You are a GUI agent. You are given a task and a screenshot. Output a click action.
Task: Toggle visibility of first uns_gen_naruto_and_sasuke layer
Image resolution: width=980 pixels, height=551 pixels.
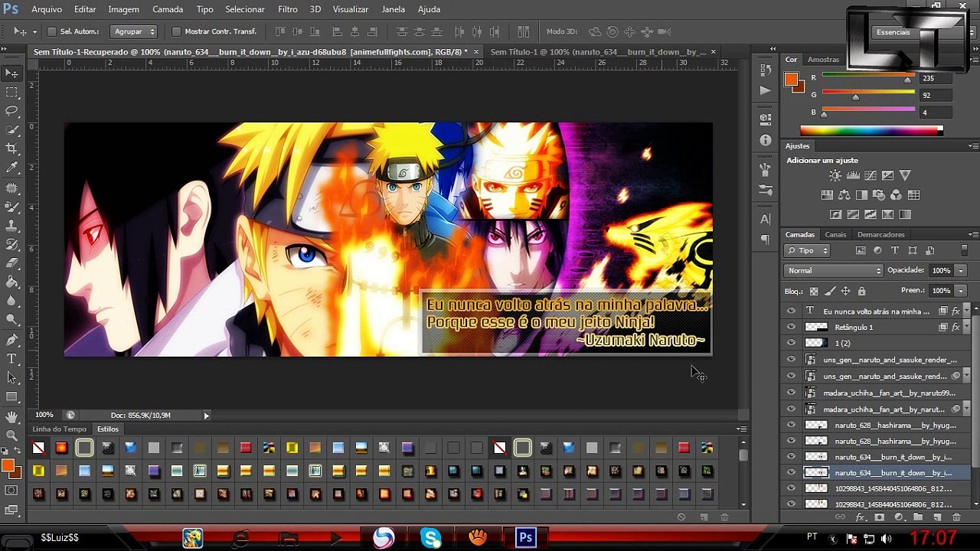[x=792, y=359]
